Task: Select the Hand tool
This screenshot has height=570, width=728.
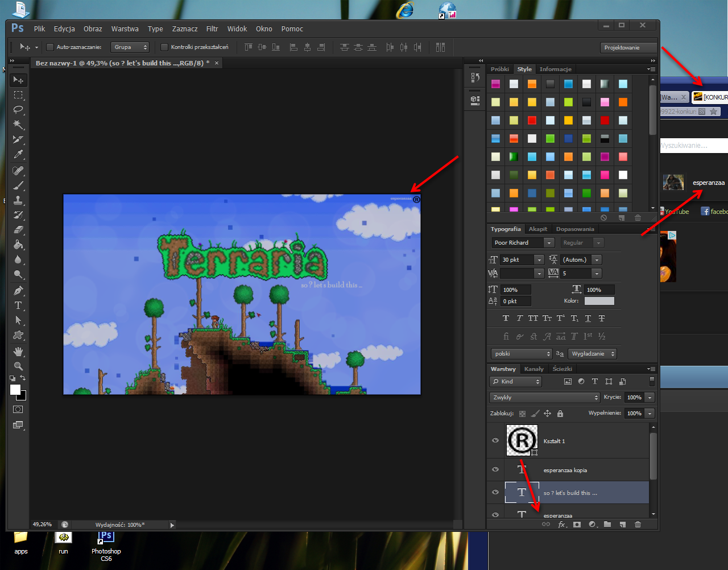Action: [x=19, y=352]
